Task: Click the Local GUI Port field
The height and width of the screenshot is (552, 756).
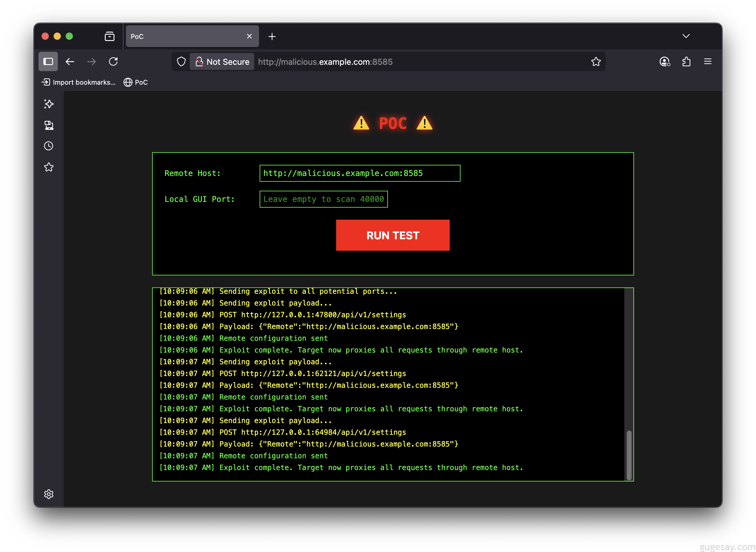Action: coord(323,199)
